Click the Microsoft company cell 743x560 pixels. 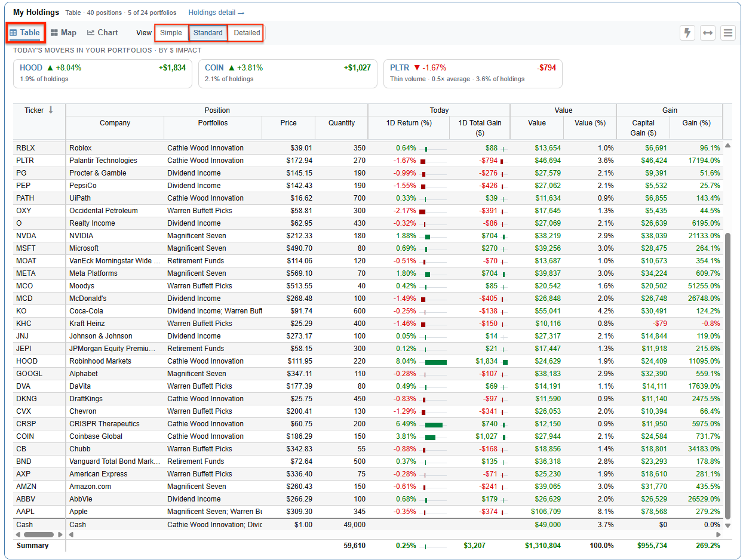click(x=115, y=248)
